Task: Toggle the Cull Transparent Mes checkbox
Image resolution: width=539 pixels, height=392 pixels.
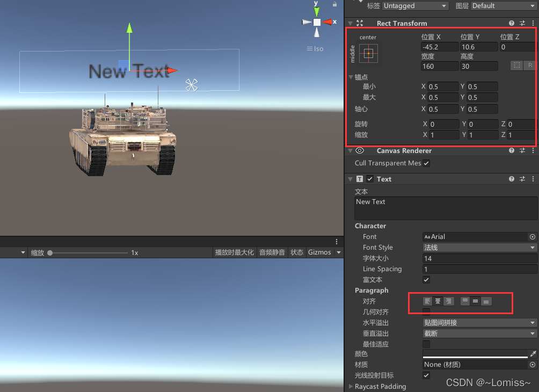Action: point(427,163)
